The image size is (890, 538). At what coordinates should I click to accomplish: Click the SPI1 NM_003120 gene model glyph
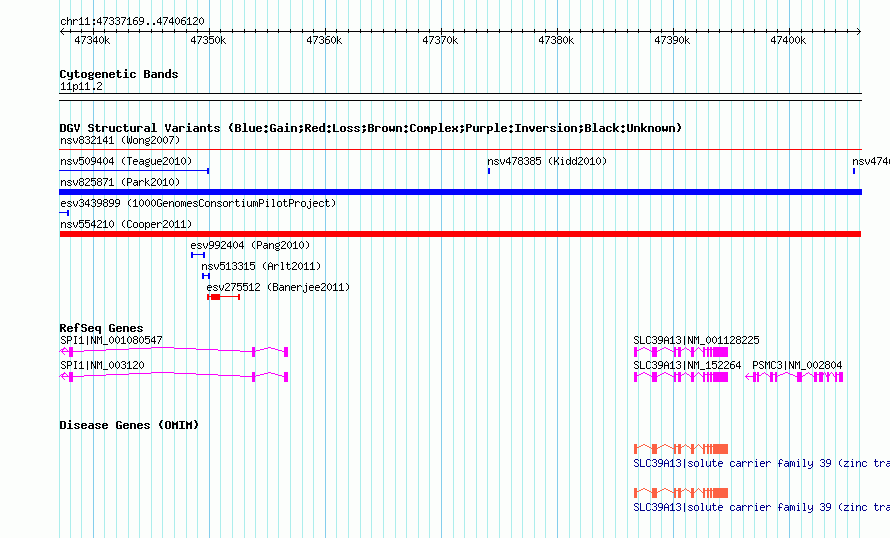174,377
